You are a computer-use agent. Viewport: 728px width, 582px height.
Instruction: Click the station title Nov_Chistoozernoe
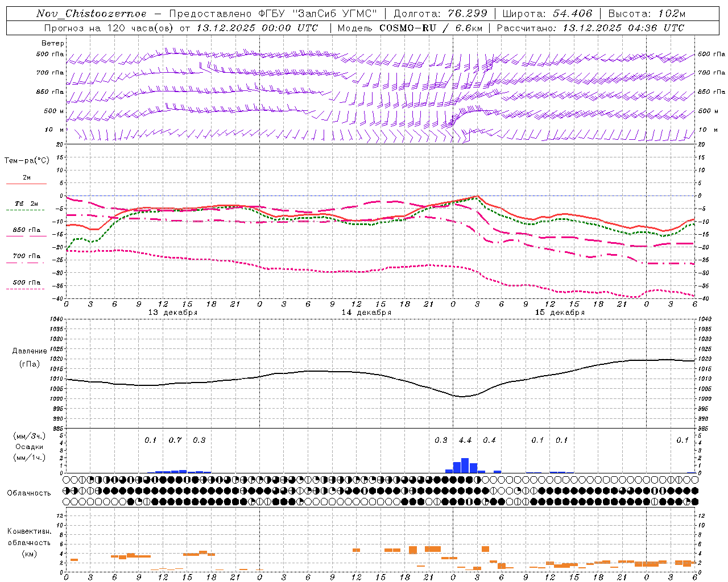pos(91,14)
